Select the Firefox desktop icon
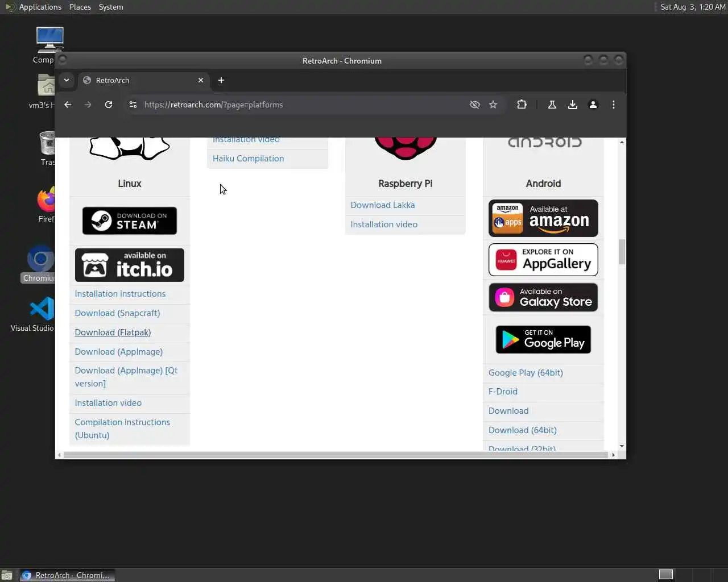Viewport: 728px width, 582px height. pos(47,205)
